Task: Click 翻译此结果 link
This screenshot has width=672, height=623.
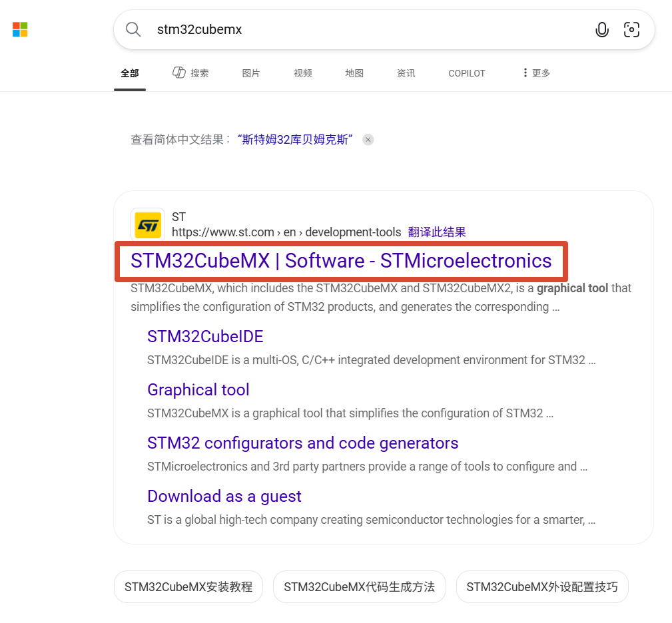Action: 437,232
